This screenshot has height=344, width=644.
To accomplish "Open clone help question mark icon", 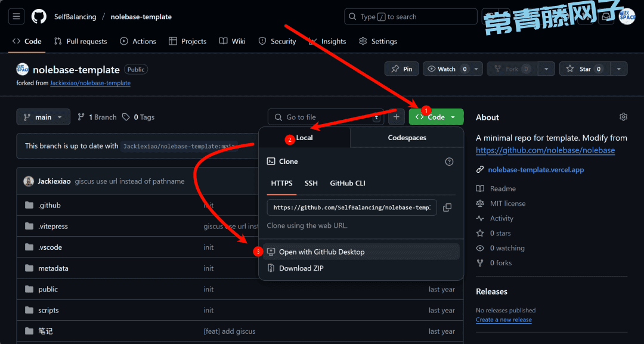I will (x=450, y=162).
